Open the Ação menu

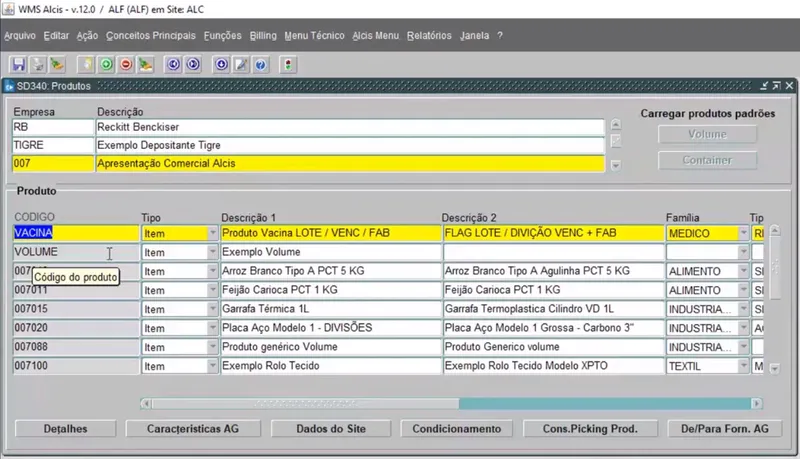pyautogui.click(x=87, y=36)
